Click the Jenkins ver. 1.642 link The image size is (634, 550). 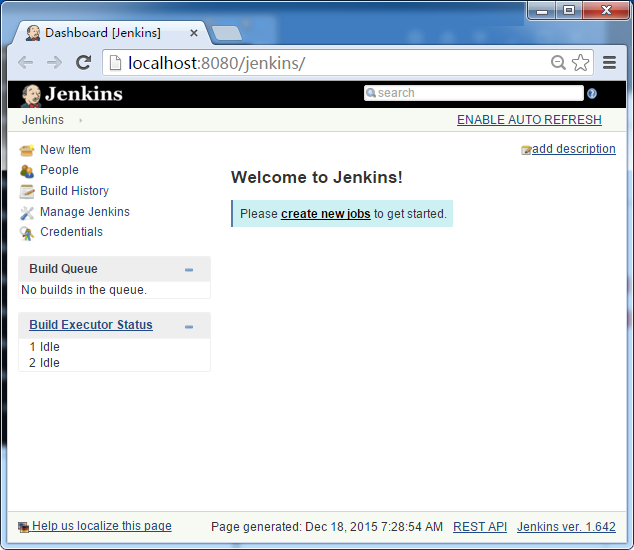coord(566,527)
